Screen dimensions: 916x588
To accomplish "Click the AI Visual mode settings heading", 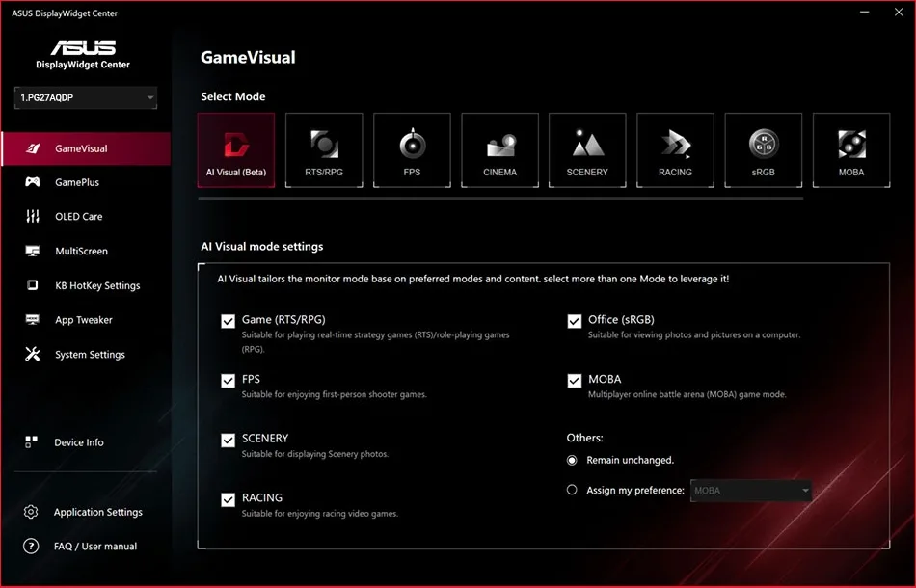I will [261, 247].
